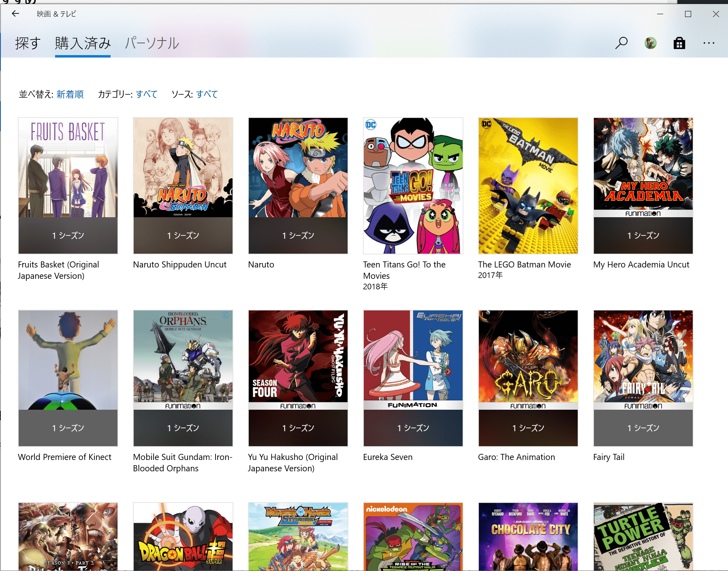Image resolution: width=728 pixels, height=571 pixels.
Task: Open the Microsoft Store bag icon
Action: click(679, 43)
